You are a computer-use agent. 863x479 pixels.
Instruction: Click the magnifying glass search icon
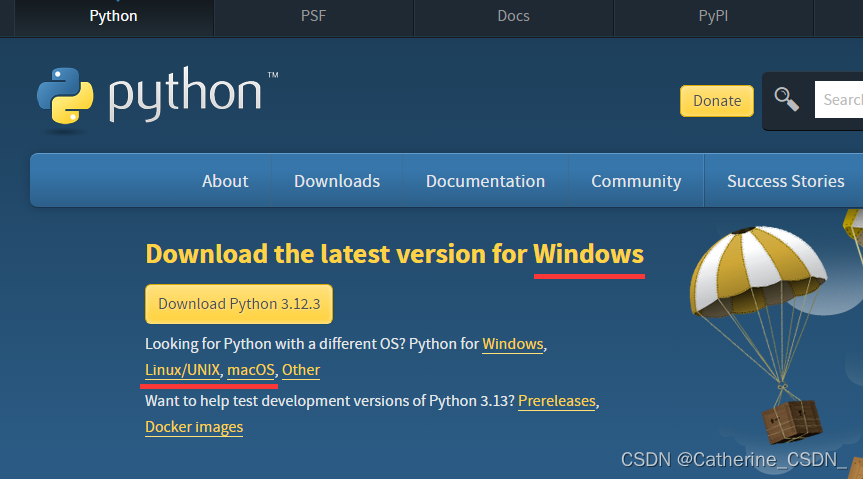pyautogui.click(x=786, y=100)
